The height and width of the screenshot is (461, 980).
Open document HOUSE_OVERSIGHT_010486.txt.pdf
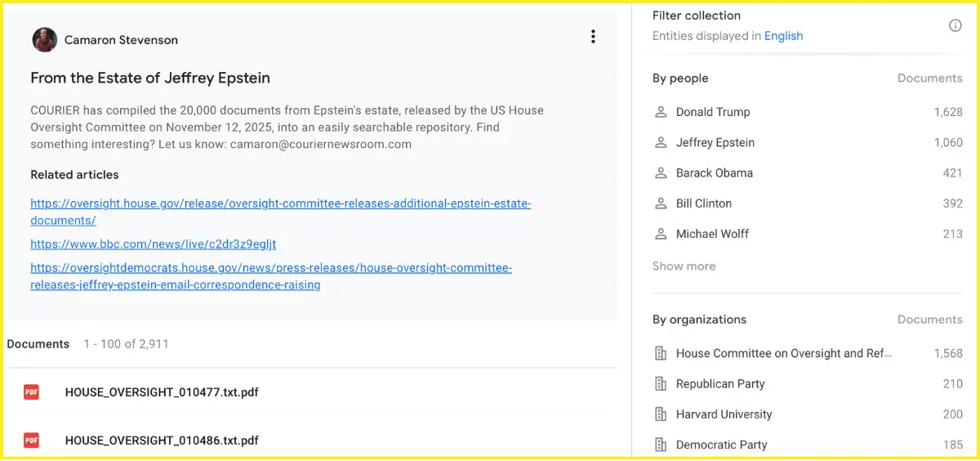(x=162, y=441)
